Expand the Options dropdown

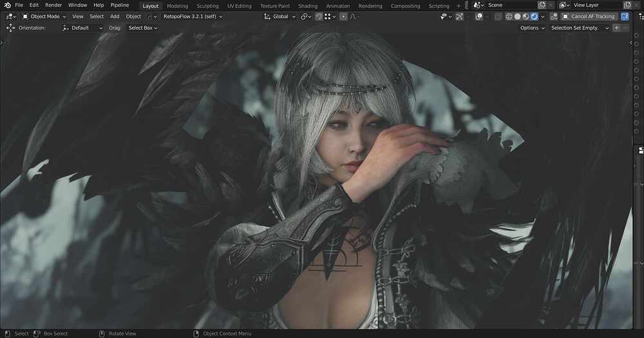click(533, 28)
